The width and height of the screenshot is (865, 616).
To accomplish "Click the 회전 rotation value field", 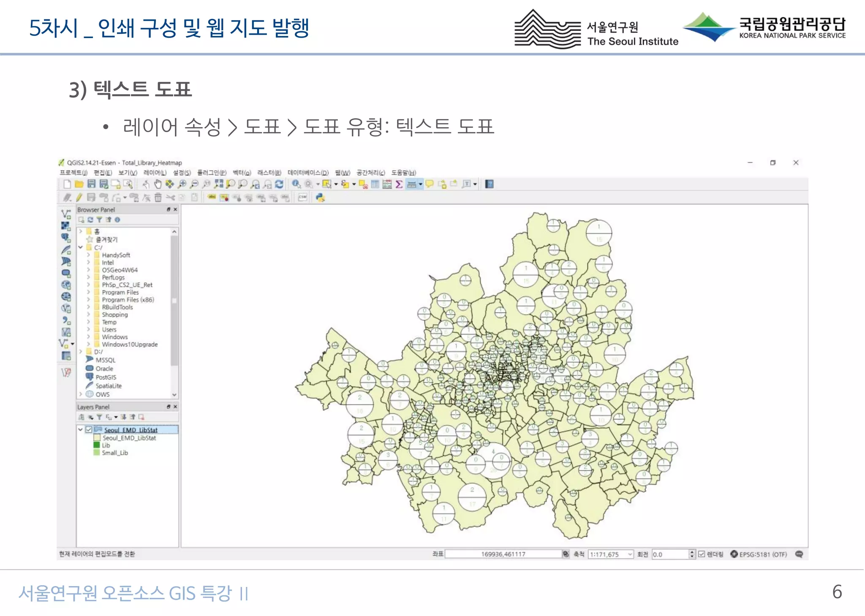I will point(670,554).
